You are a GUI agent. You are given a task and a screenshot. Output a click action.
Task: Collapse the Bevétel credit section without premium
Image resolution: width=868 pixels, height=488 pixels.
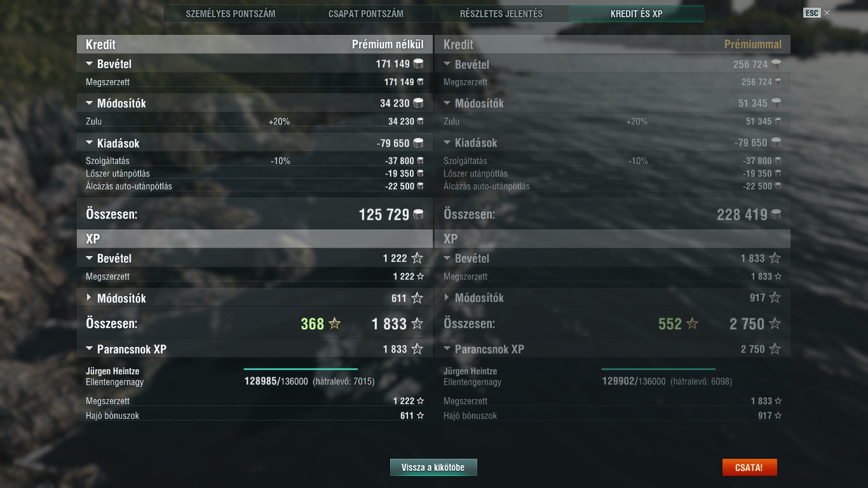click(89, 64)
